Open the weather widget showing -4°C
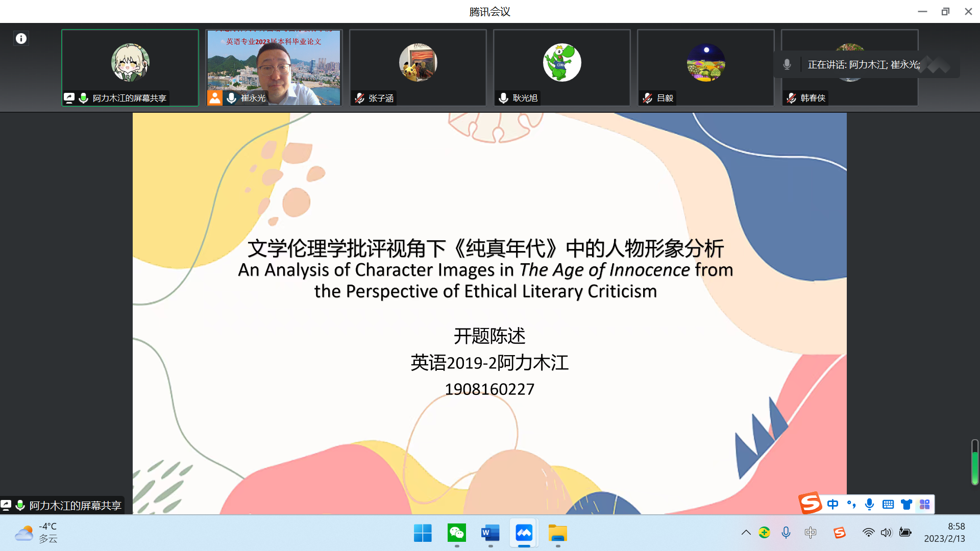Screen dimensions: 980x551 point(37,533)
